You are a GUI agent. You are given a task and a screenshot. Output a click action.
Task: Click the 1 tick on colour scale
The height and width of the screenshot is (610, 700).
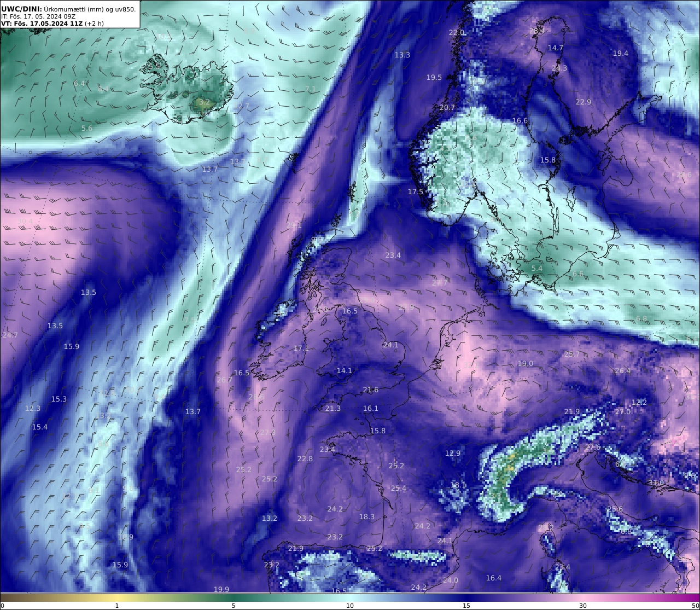(117, 606)
